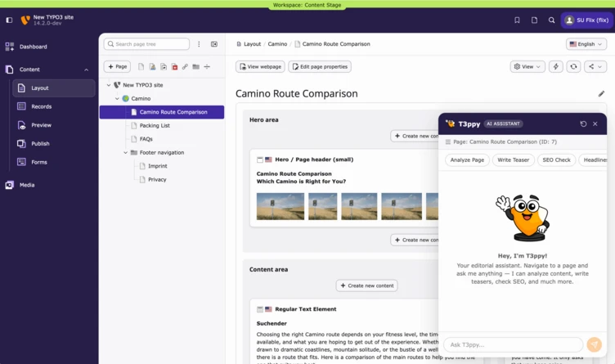Click the Write Teaser suggestion chip
This screenshot has height=364, width=615.
pyautogui.click(x=513, y=160)
